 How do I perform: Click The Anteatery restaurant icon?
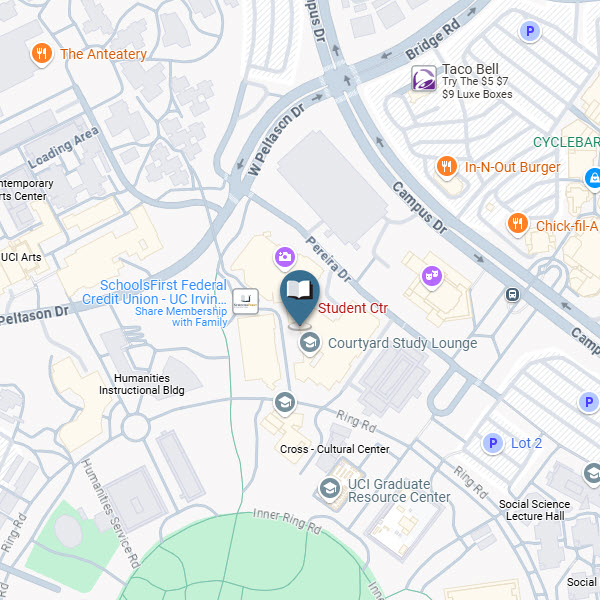[41, 54]
